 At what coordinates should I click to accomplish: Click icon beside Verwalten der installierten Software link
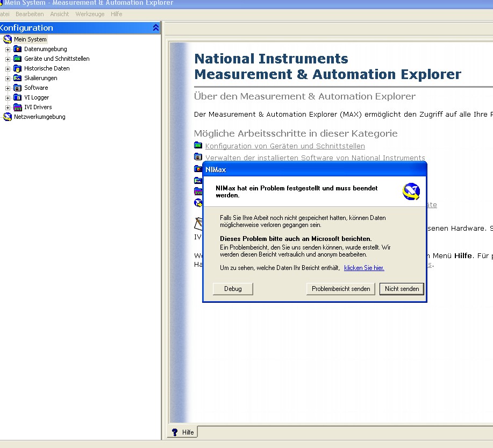(198, 157)
